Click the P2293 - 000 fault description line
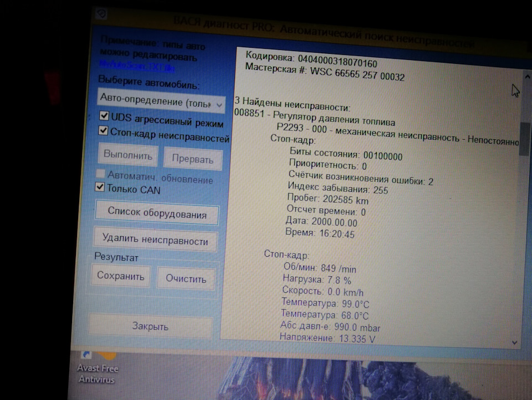This screenshot has height=400, width=532. (x=398, y=134)
